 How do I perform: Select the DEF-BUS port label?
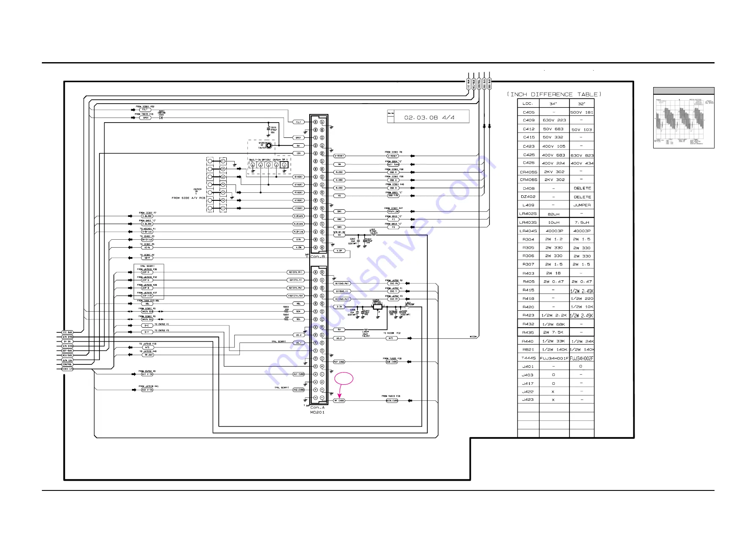pyautogui.click(x=67, y=351)
